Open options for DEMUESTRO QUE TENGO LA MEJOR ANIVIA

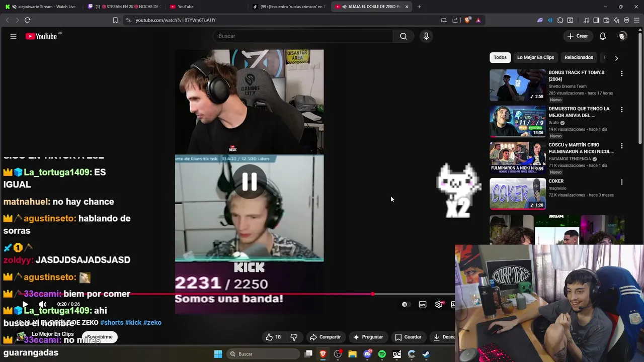pyautogui.click(x=621, y=110)
